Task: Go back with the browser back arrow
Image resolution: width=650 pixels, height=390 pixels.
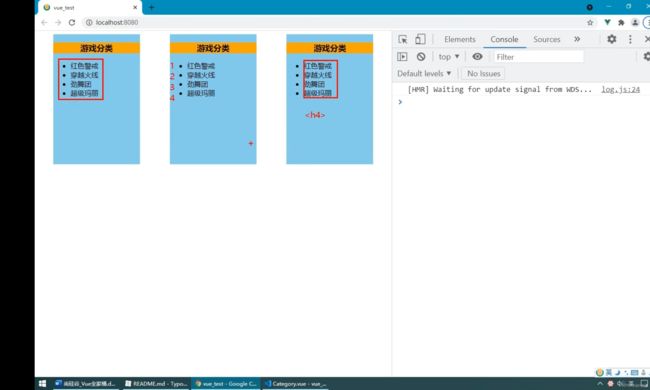Action: tap(44, 22)
